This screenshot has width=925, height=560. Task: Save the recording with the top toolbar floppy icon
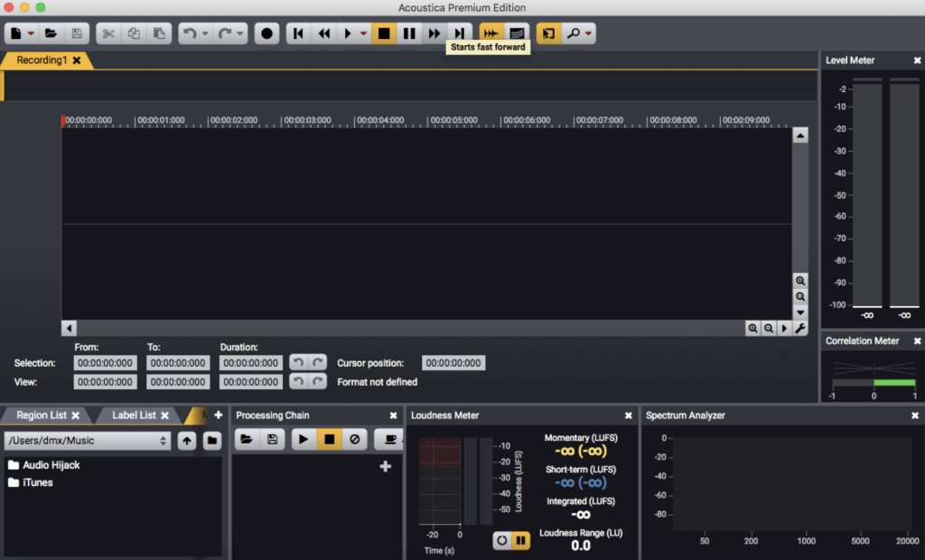tap(77, 33)
